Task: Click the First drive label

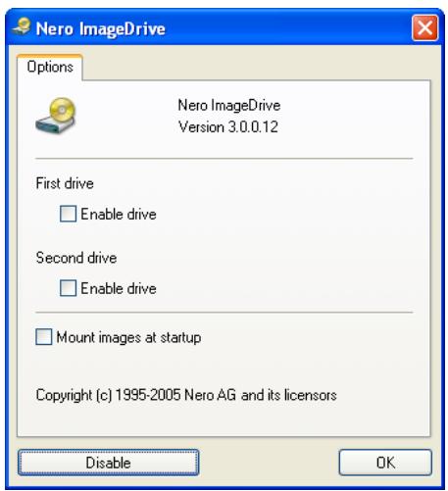Action: 65,183
